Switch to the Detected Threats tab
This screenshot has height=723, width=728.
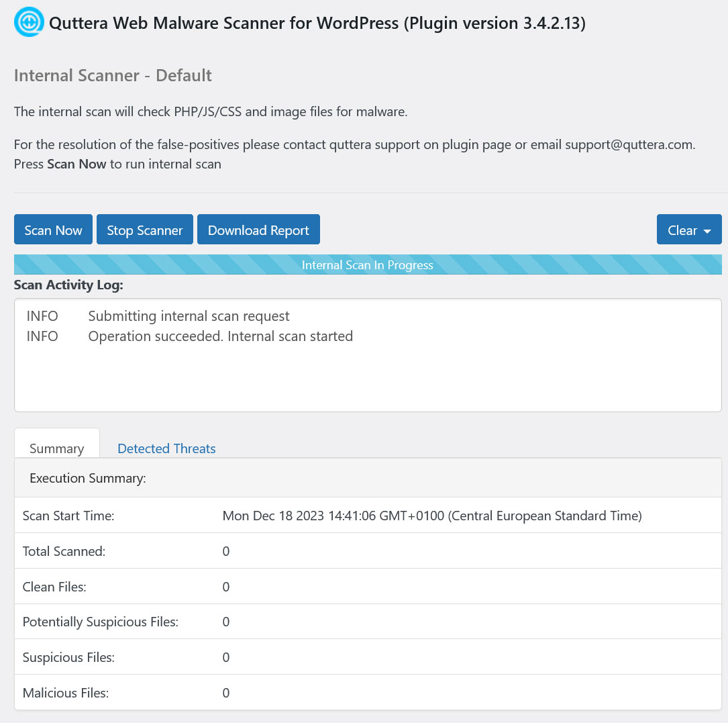166,448
